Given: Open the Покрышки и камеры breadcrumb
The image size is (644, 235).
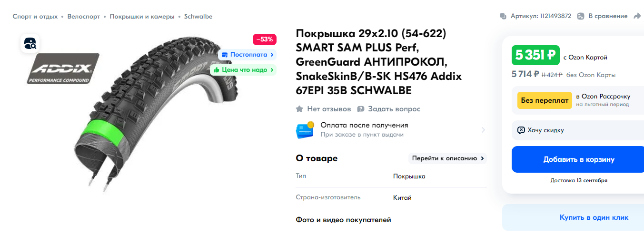Looking at the screenshot, I should (142, 16).
